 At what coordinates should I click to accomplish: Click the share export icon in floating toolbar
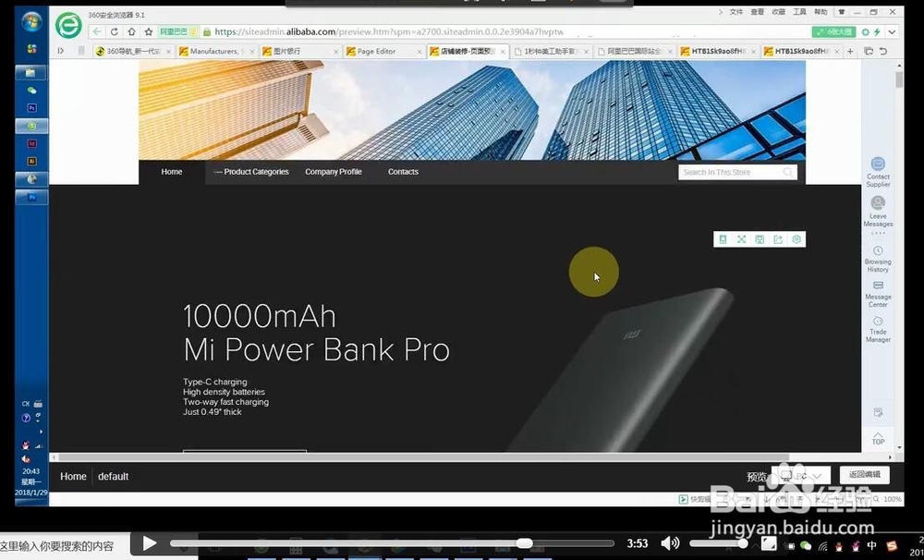[778, 239]
